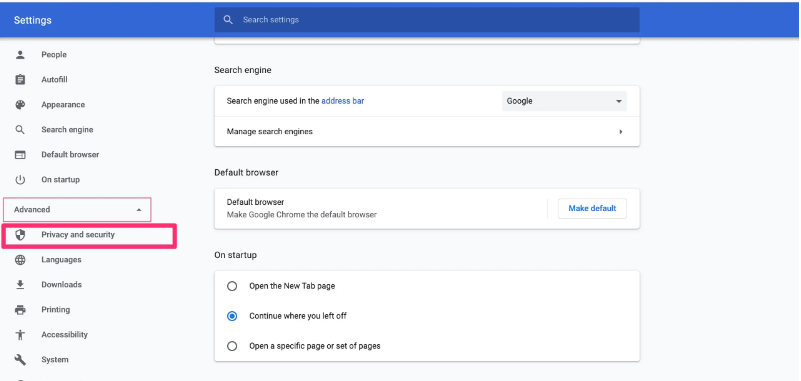Image resolution: width=801 pixels, height=381 pixels.
Task: Click the System wrench icon
Action: tap(20, 360)
